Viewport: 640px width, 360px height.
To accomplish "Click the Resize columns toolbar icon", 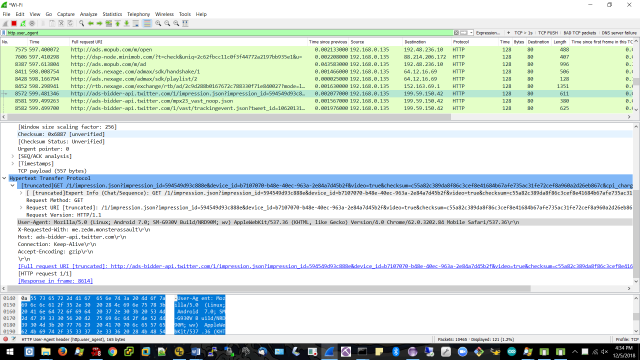I will click(185, 24).
